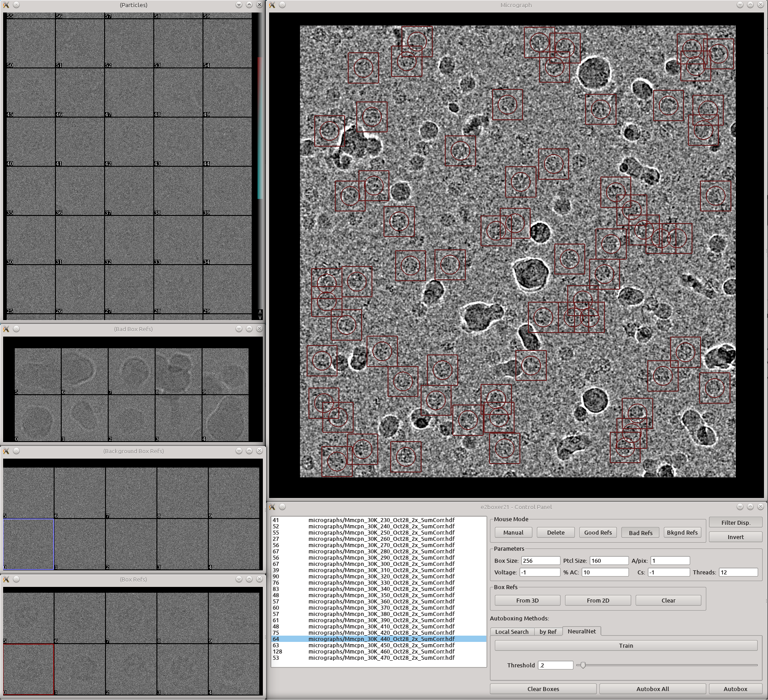Toggle the Bkgnd Refs mouse mode

coord(682,532)
